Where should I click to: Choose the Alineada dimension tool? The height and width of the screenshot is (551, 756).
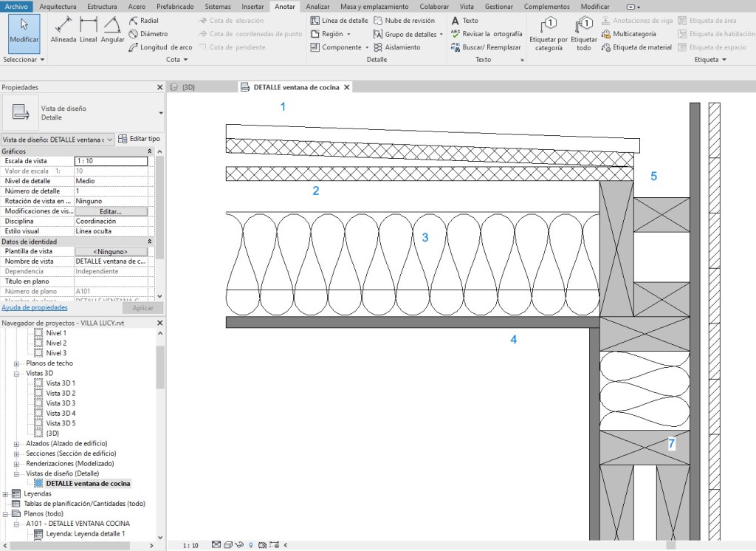click(63, 30)
